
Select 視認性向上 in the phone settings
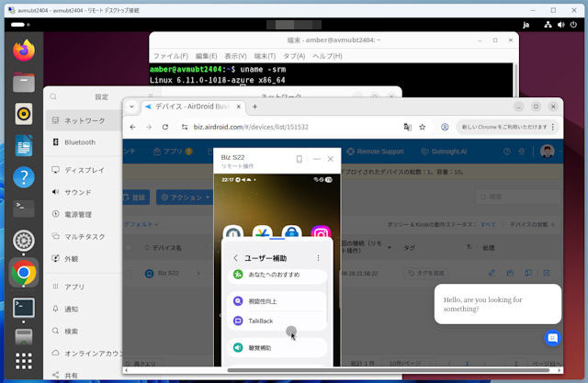pyautogui.click(x=263, y=301)
